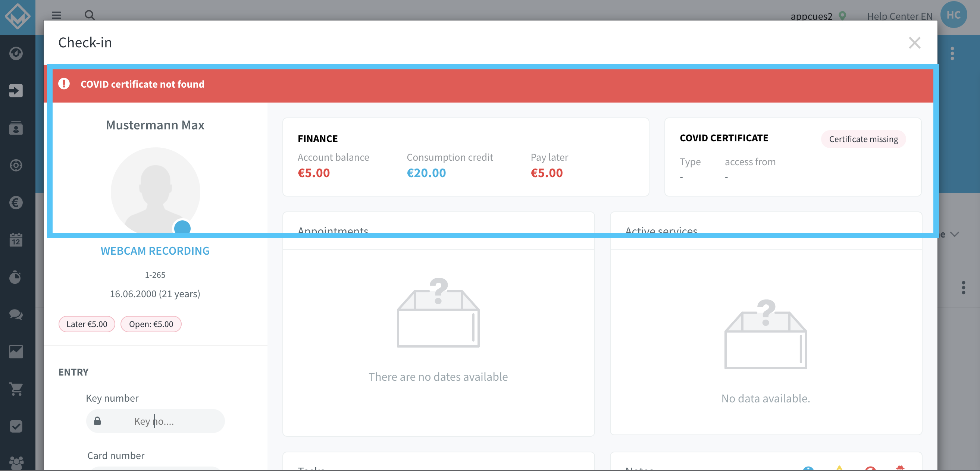The width and height of the screenshot is (980, 471).
Task: Click the WEBCAM RECORDING link
Action: click(x=155, y=251)
